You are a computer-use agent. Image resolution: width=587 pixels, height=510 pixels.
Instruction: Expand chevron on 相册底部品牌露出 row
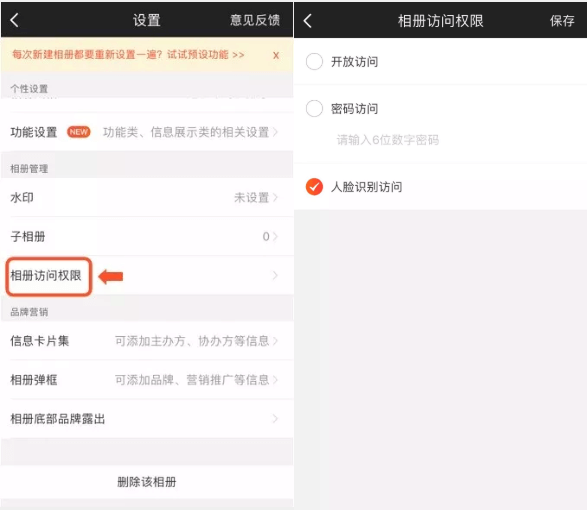(x=276, y=419)
